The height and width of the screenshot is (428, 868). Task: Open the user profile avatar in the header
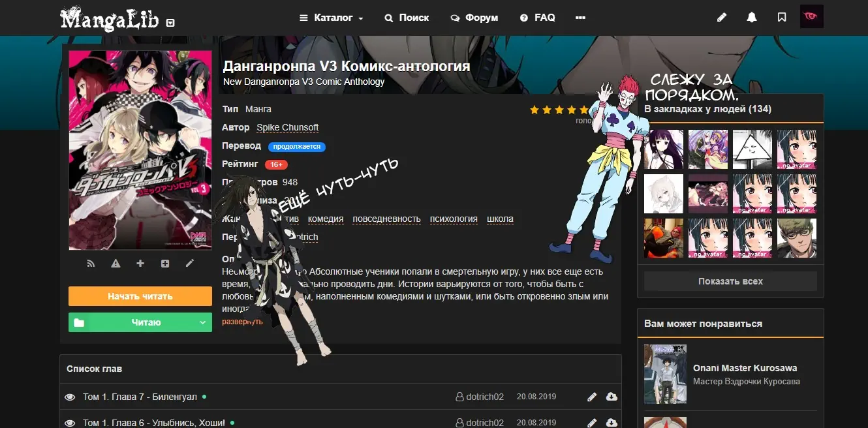812,17
